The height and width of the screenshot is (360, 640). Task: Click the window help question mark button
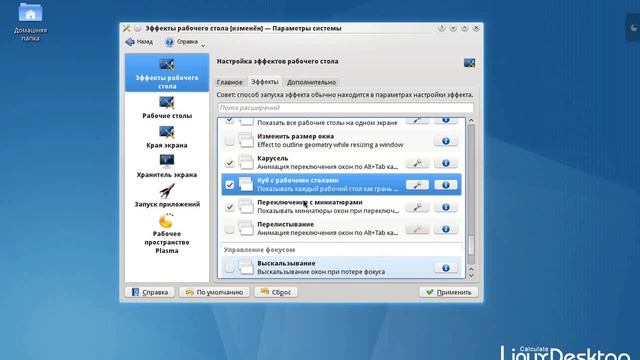point(441,28)
